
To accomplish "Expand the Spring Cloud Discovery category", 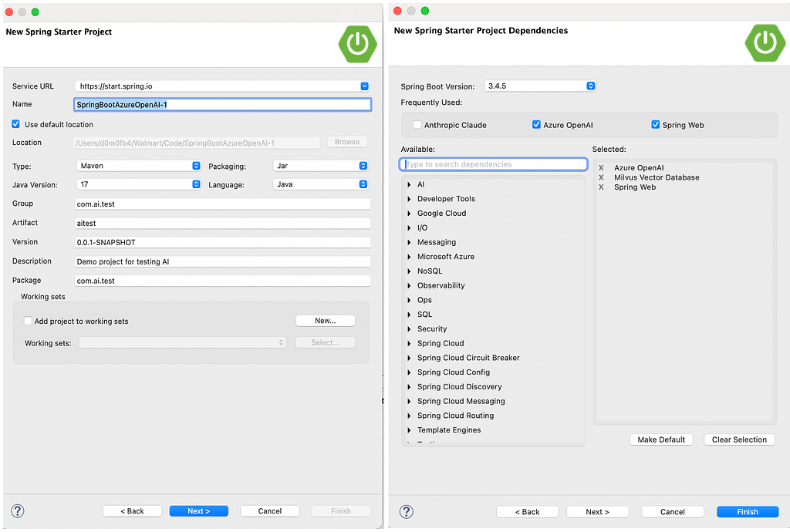I will point(409,387).
